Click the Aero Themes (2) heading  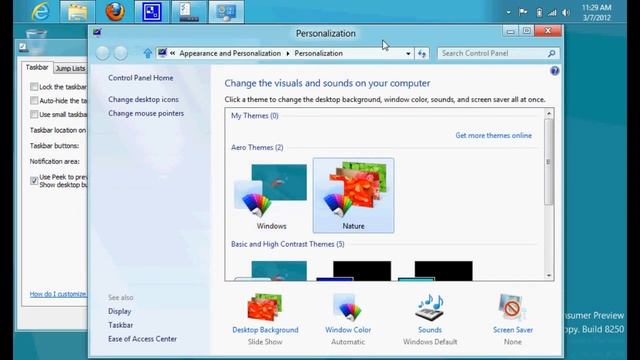[257, 147]
